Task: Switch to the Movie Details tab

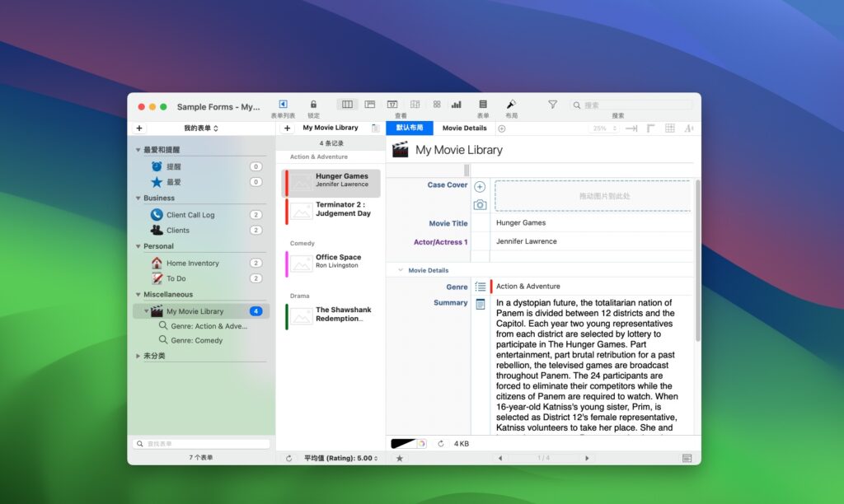Action: coord(463,128)
